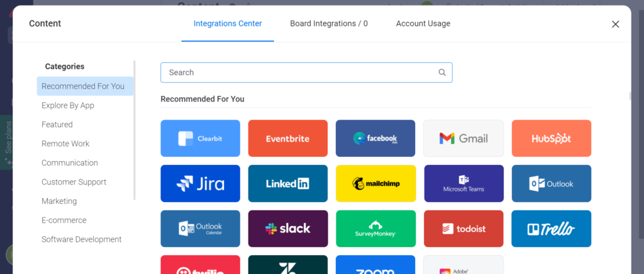Select the Marketing category

[x=59, y=201]
